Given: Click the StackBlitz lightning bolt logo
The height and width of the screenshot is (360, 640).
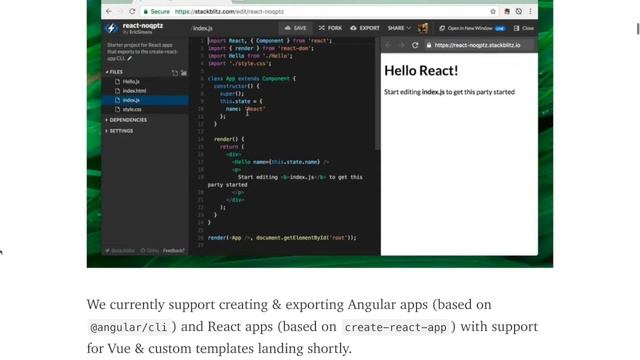Looking at the screenshot, I should coord(111,28).
